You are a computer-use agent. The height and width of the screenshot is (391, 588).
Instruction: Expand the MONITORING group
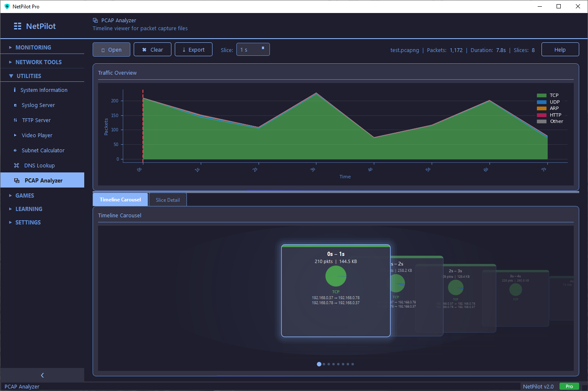pyautogui.click(x=34, y=47)
